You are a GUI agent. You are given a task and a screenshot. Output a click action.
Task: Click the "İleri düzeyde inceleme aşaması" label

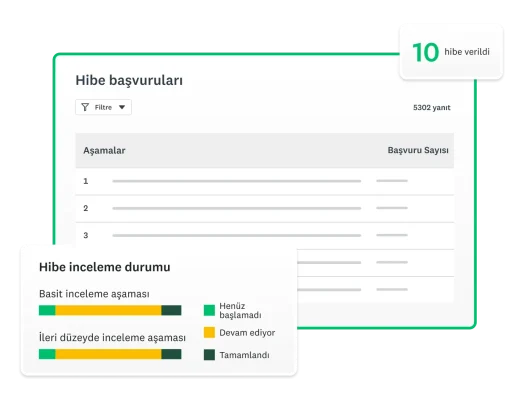click(x=112, y=337)
